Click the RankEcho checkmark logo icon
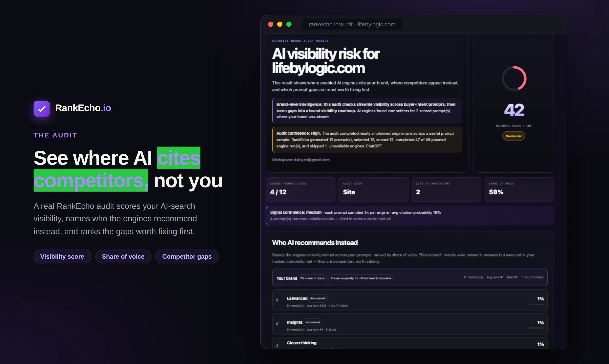This screenshot has width=609, height=364. click(x=41, y=108)
